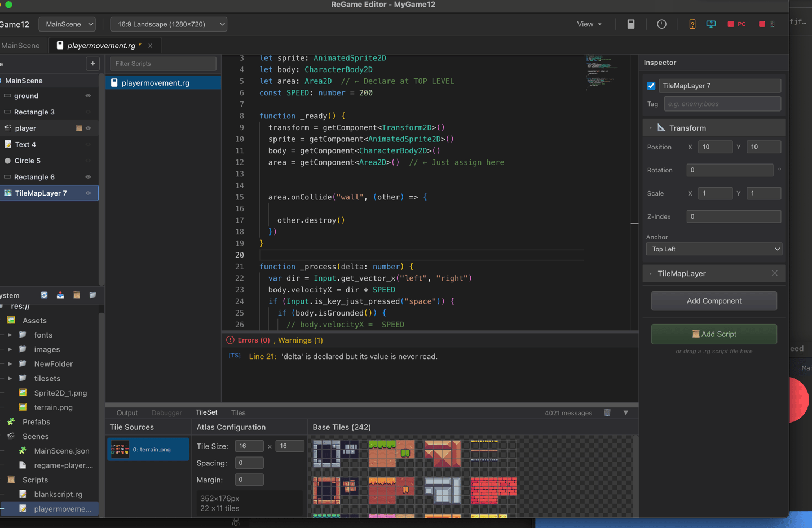The image size is (812, 528).
Task: Click the Add Component button
Action: (714, 301)
